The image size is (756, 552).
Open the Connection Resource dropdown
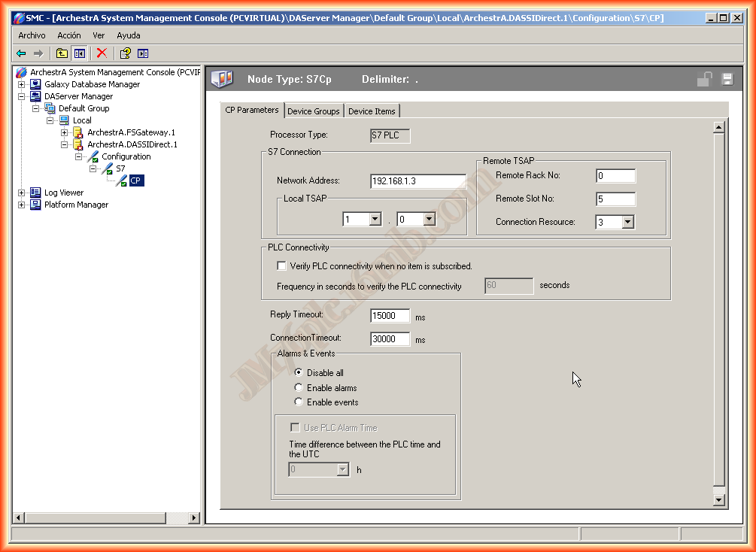pos(627,223)
